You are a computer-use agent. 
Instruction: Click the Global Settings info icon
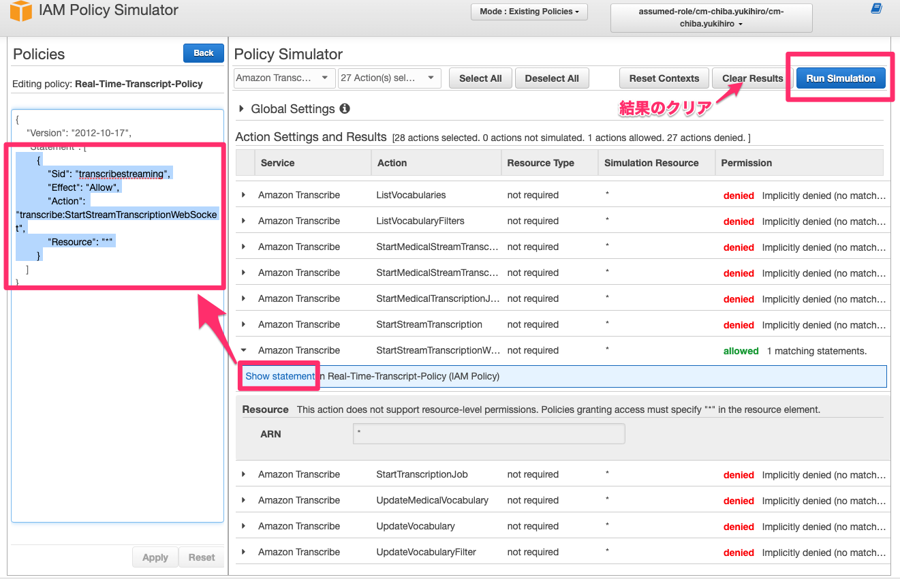pos(345,108)
